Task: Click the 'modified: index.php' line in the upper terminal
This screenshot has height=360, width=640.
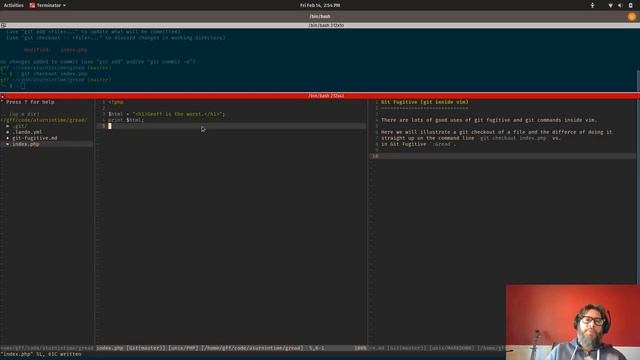Action: coord(56,50)
